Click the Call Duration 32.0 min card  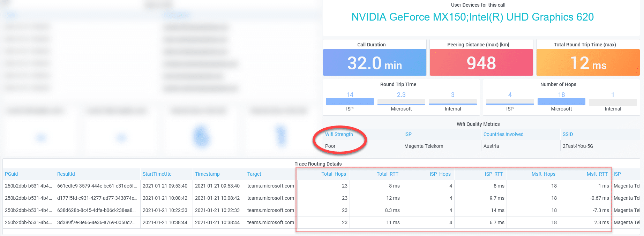[x=374, y=63]
